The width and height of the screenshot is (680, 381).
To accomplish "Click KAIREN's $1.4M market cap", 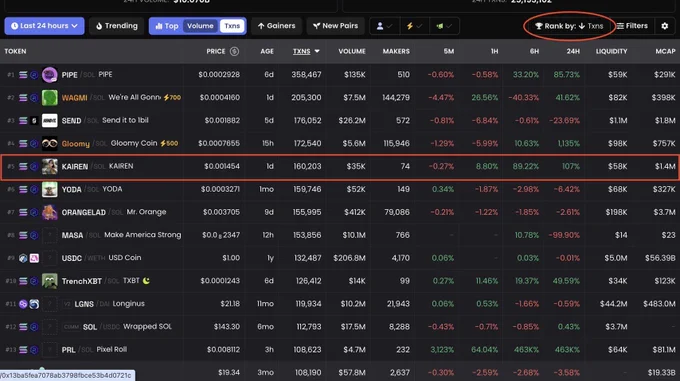I will [665, 166].
